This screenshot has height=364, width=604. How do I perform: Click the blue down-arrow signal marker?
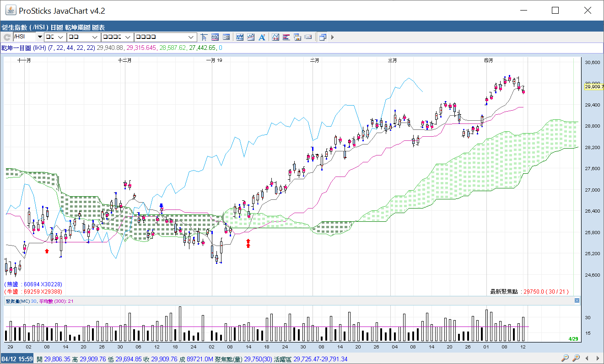tap(161, 207)
